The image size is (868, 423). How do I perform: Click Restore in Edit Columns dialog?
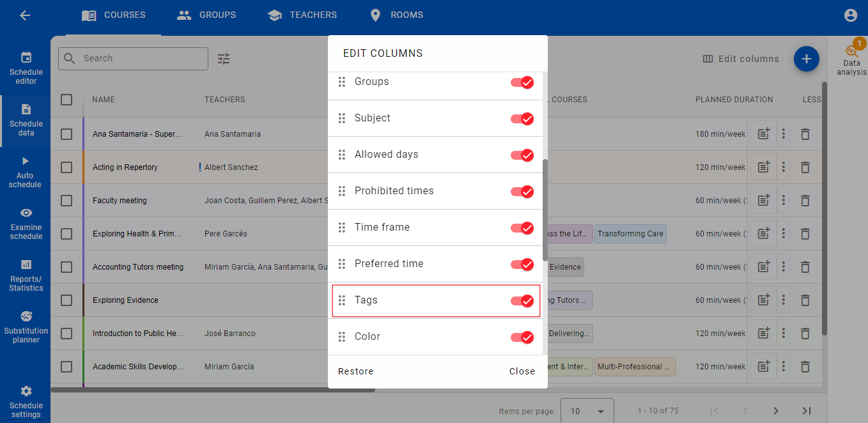(356, 371)
